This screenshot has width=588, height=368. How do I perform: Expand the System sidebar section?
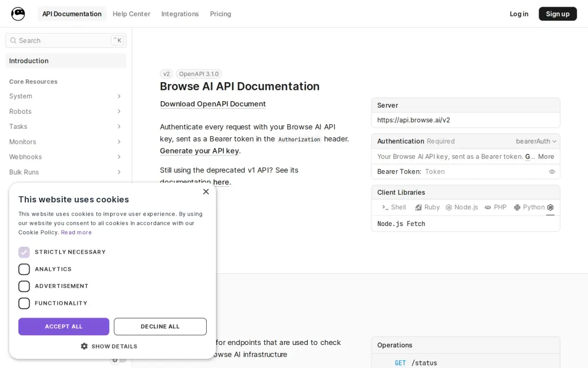point(65,96)
